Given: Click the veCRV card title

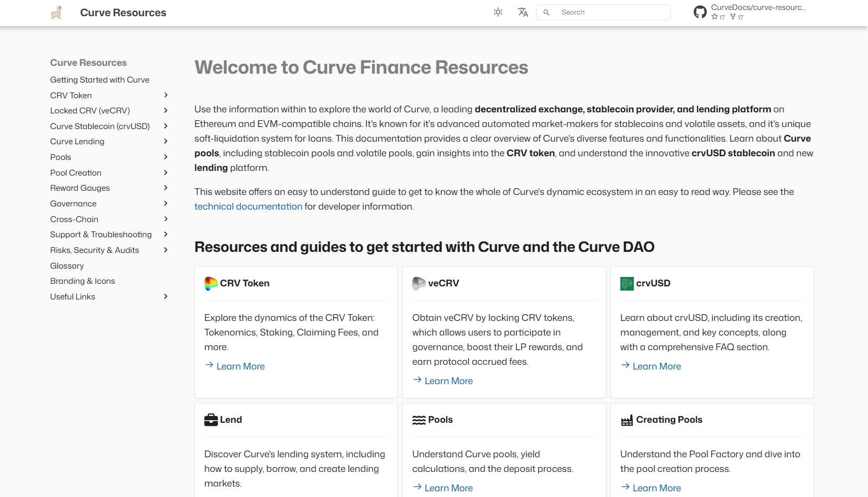Looking at the screenshot, I should pos(444,283).
